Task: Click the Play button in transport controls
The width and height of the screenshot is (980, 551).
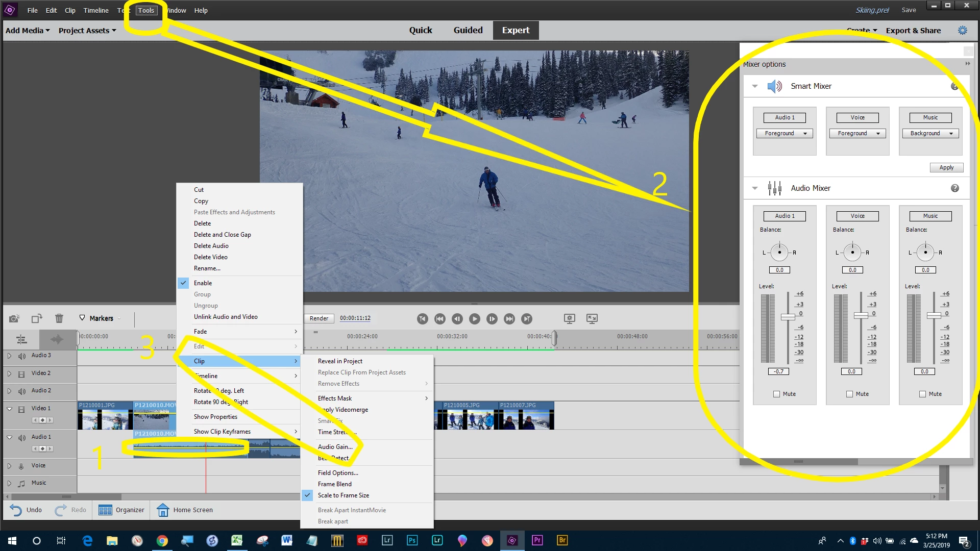Action: [474, 319]
